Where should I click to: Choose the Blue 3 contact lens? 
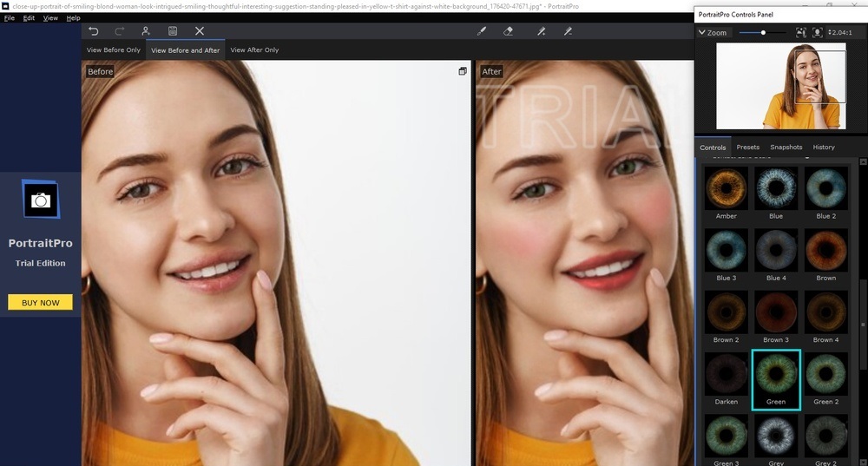(x=727, y=255)
